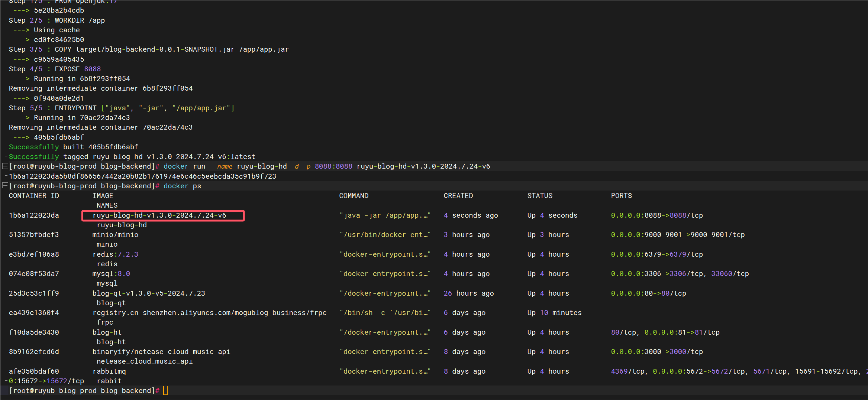The height and width of the screenshot is (400, 868).
Task: Select container ID 074e08f53da7
Action: coord(34,274)
